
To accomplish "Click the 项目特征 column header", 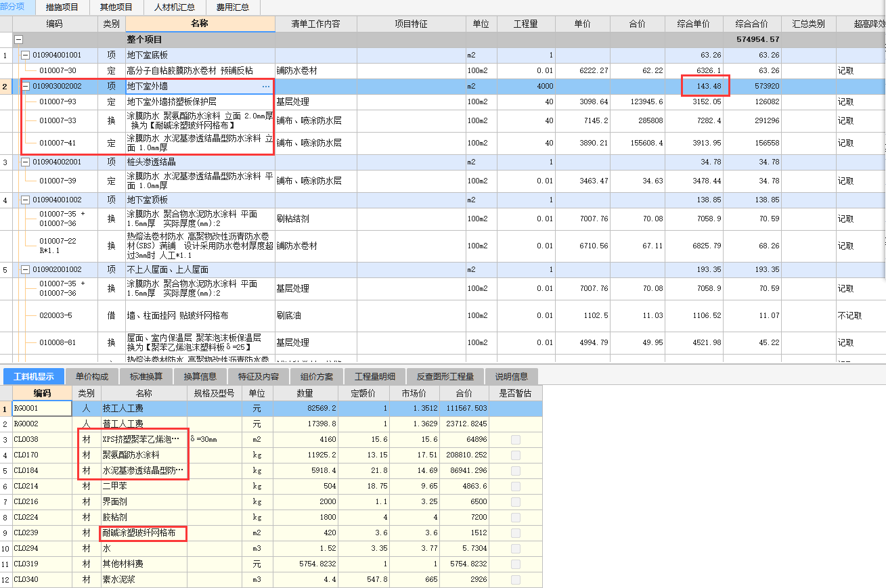I will pos(412,24).
